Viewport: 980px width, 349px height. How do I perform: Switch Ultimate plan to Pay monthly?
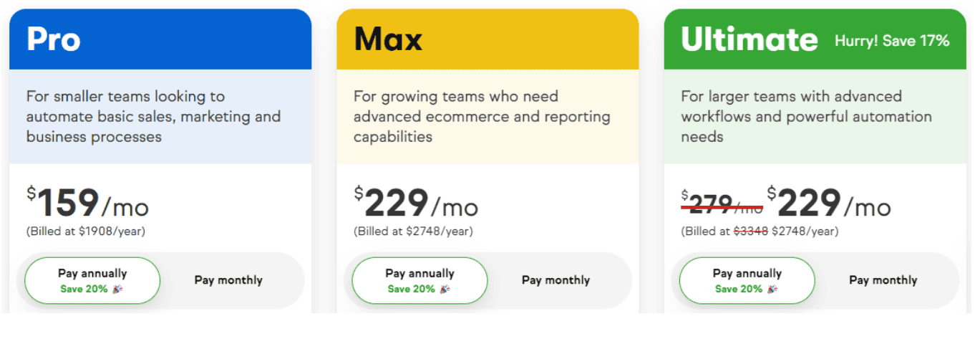(883, 280)
